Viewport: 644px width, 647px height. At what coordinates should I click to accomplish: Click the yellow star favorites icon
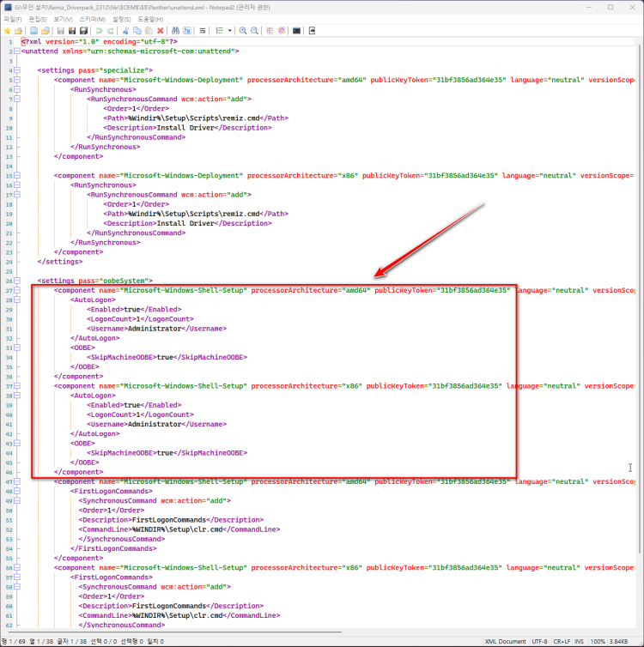point(7,31)
